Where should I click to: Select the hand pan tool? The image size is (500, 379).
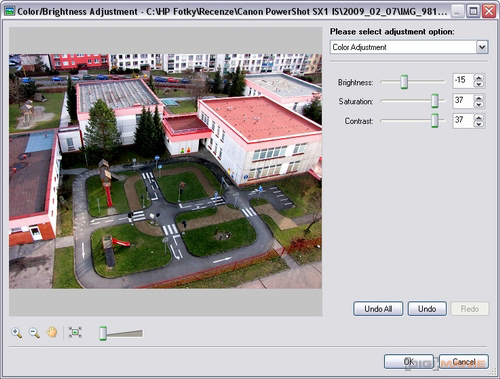(x=52, y=332)
